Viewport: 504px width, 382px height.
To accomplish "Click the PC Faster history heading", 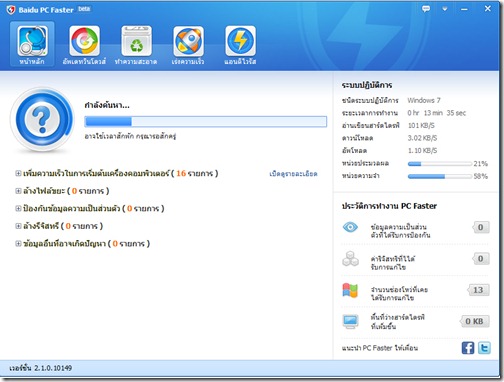I will click(389, 206).
